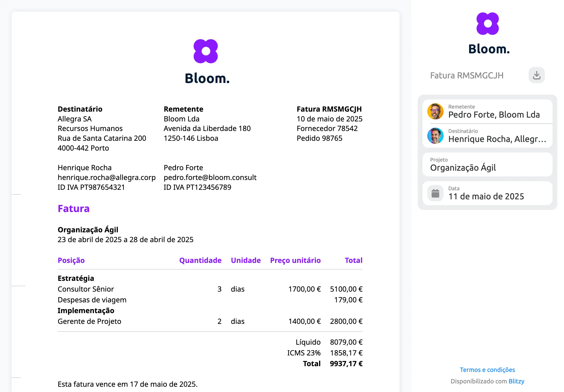Screen dimensions: 564x392
Task: Click the bold total 9937,17 €
Action: 346,364
